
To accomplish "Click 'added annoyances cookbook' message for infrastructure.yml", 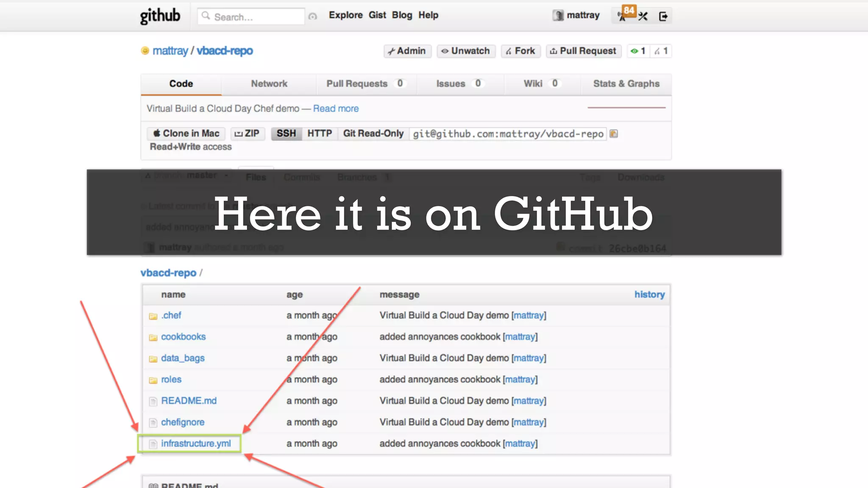I will [440, 444].
